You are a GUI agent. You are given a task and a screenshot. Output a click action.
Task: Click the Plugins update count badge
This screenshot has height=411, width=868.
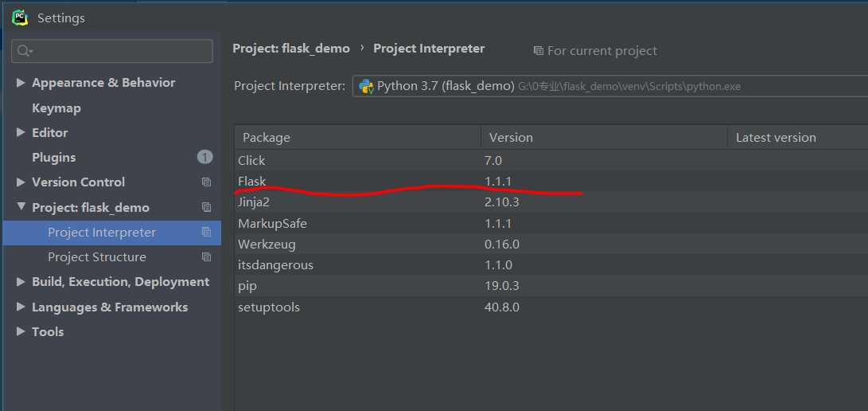coord(204,157)
